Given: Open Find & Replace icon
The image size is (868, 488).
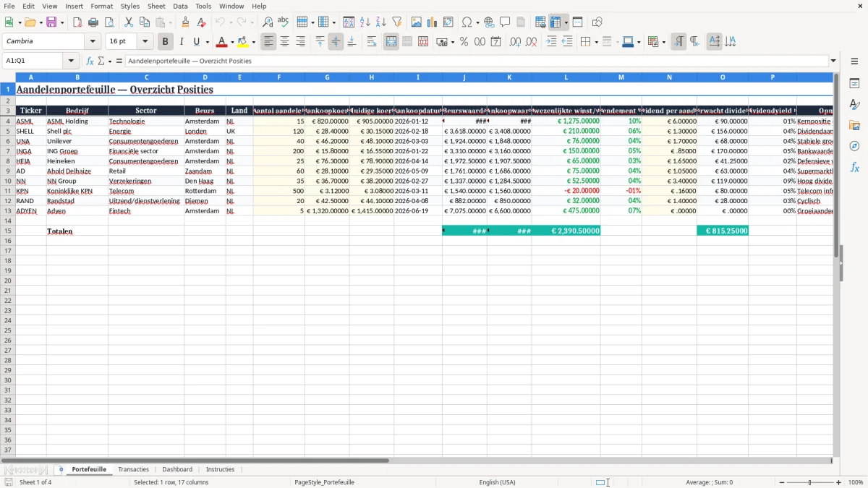Looking at the screenshot, I should [x=268, y=22].
